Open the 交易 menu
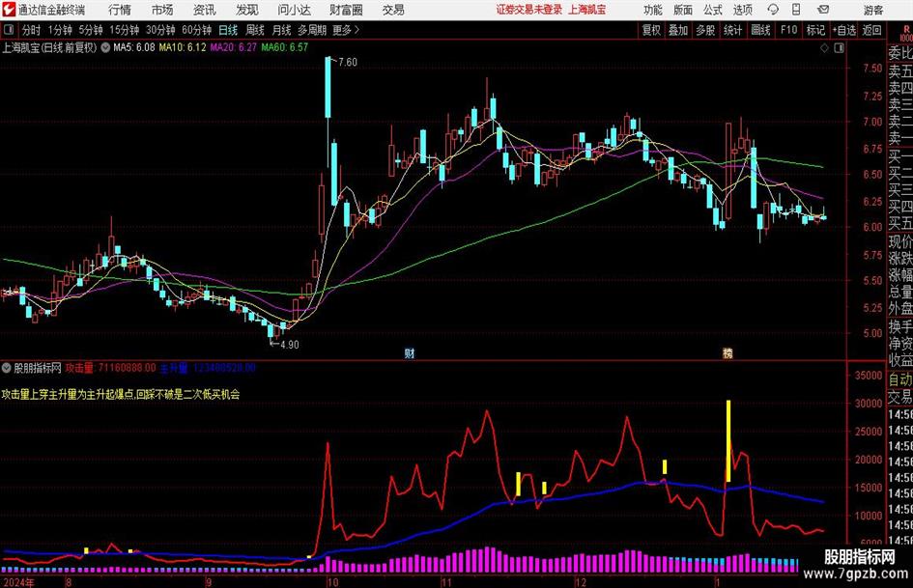This screenshot has height=588, width=913. [393, 10]
